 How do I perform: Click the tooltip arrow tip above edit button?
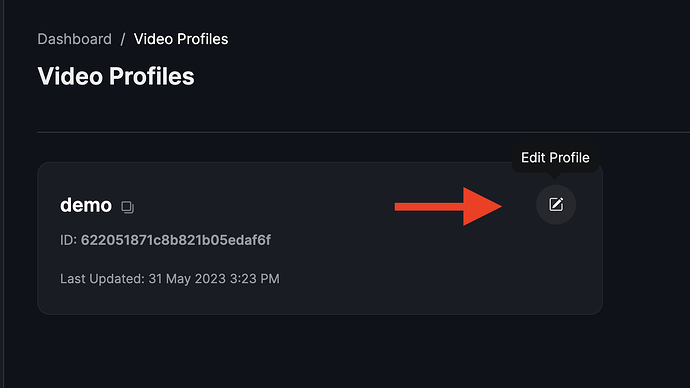pyautogui.click(x=555, y=176)
